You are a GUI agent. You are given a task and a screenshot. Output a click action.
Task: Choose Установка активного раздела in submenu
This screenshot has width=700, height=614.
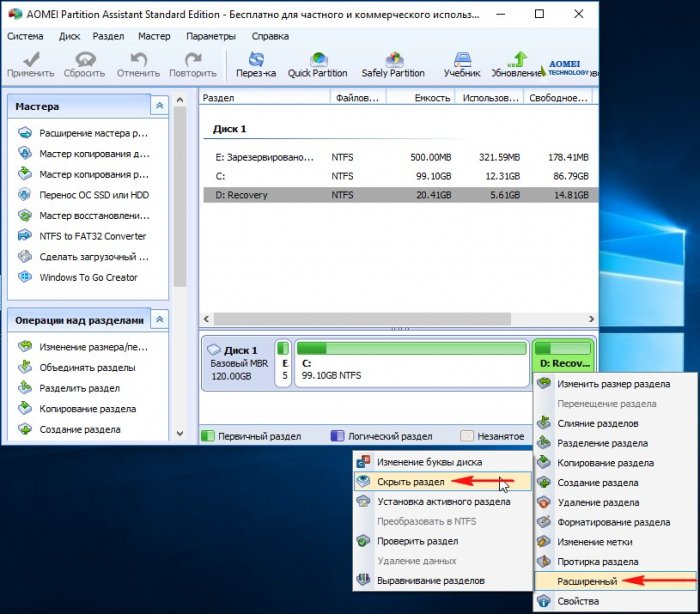(443, 501)
